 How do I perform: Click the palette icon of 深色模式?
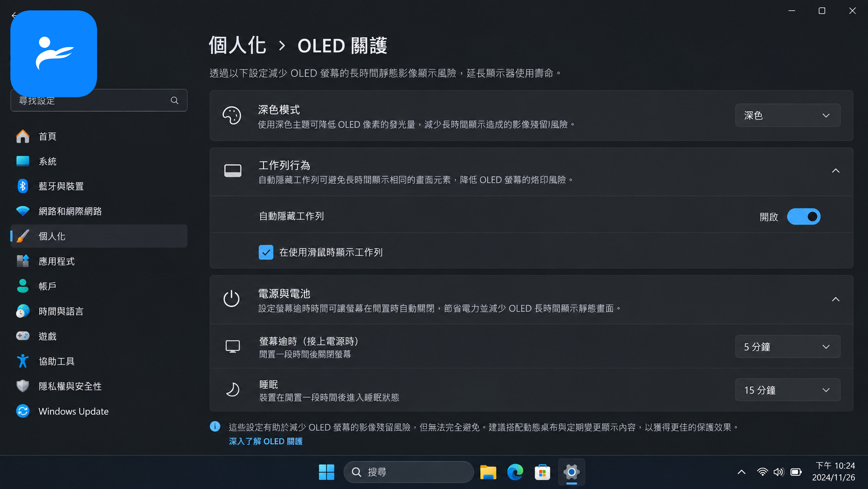click(x=232, y=115)
